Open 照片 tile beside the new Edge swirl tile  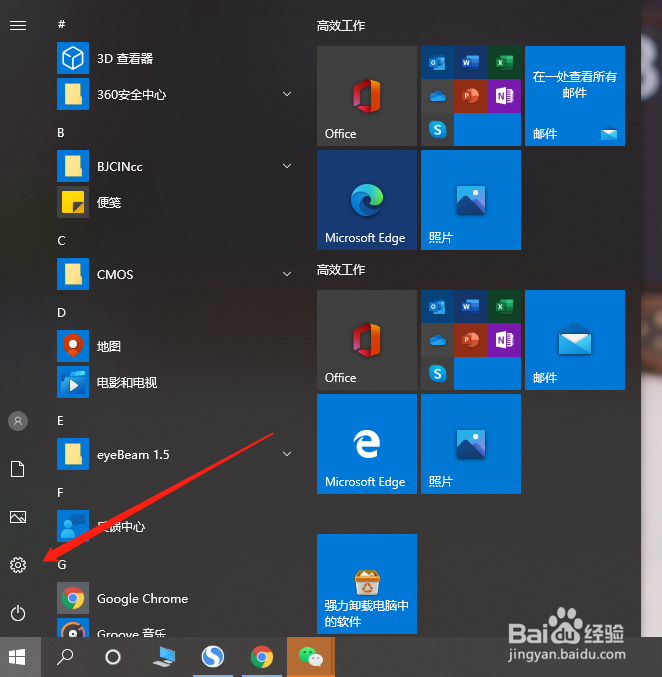[x=471, y=200]
